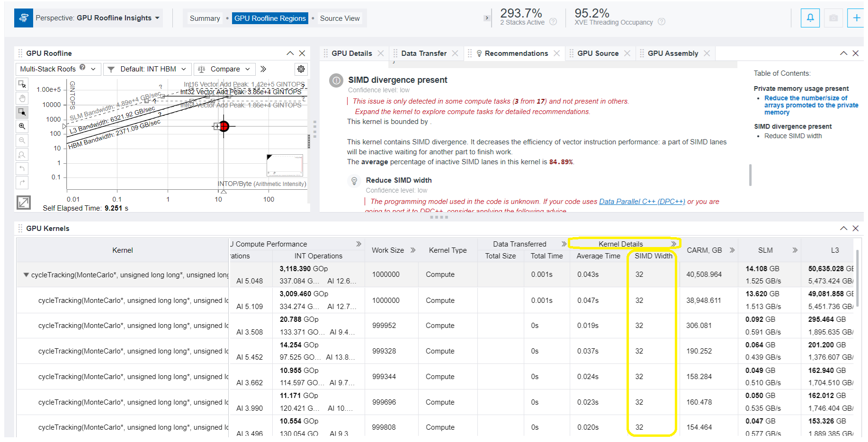Click the undo chart action icon
Viewport: 868px width, 442px height.
click(22, 169)
